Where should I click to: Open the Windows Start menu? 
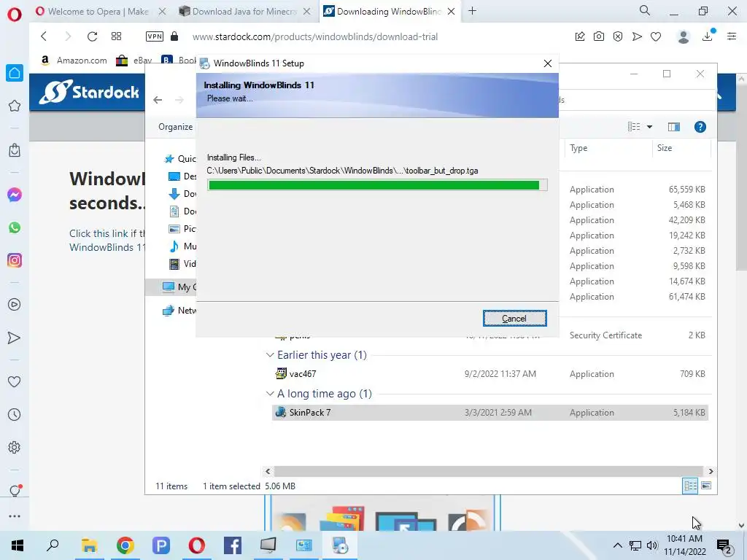click(x=18, y=545)
